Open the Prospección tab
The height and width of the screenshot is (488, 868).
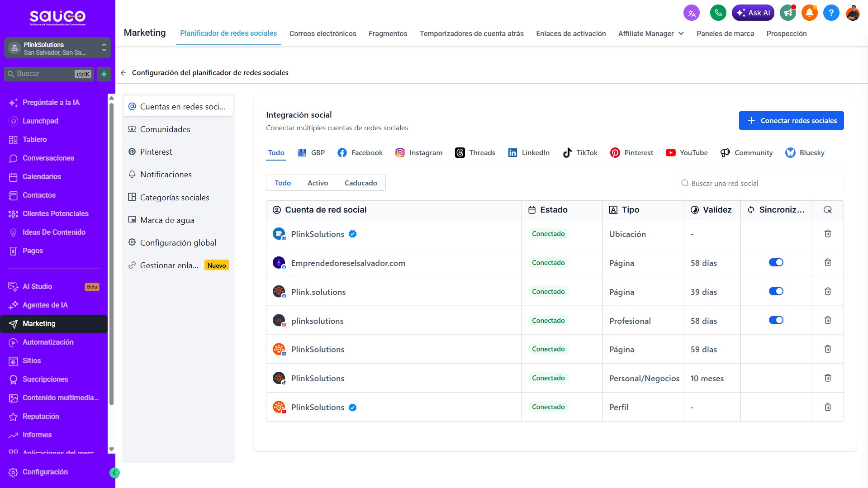(787, 34)
